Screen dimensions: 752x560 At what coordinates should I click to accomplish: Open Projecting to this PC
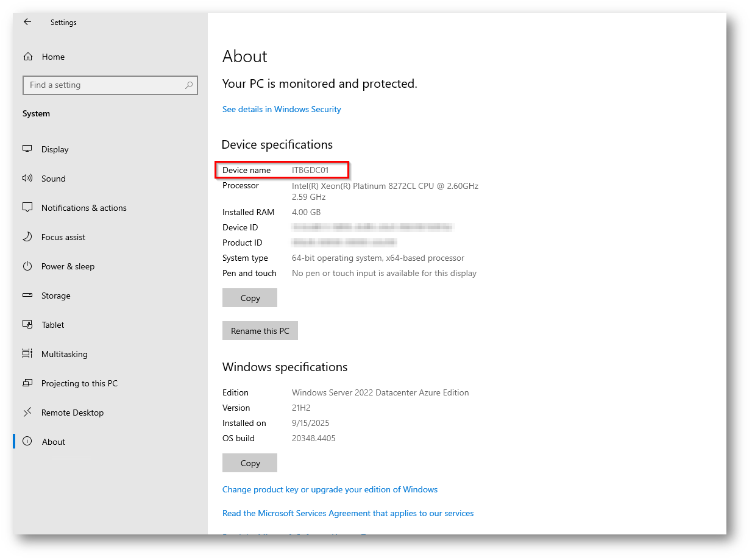coord(79,383)
